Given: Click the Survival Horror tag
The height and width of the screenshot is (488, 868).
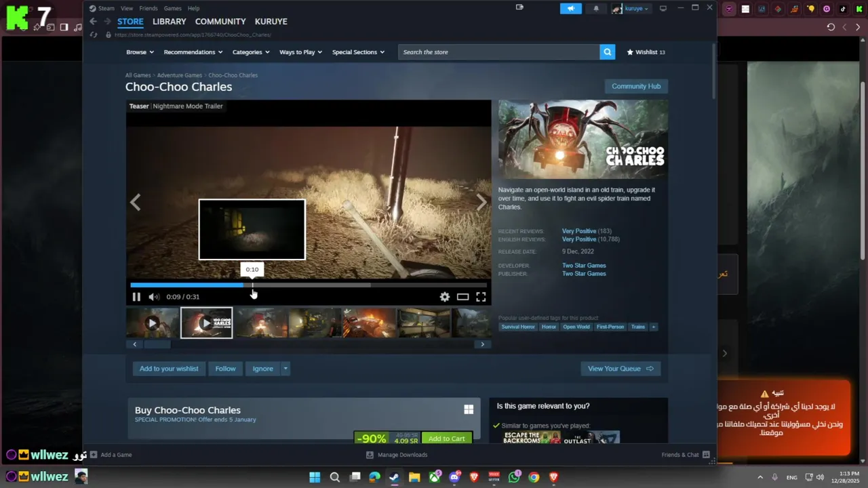Looking at the screenshot, I should tap(519, 327).
